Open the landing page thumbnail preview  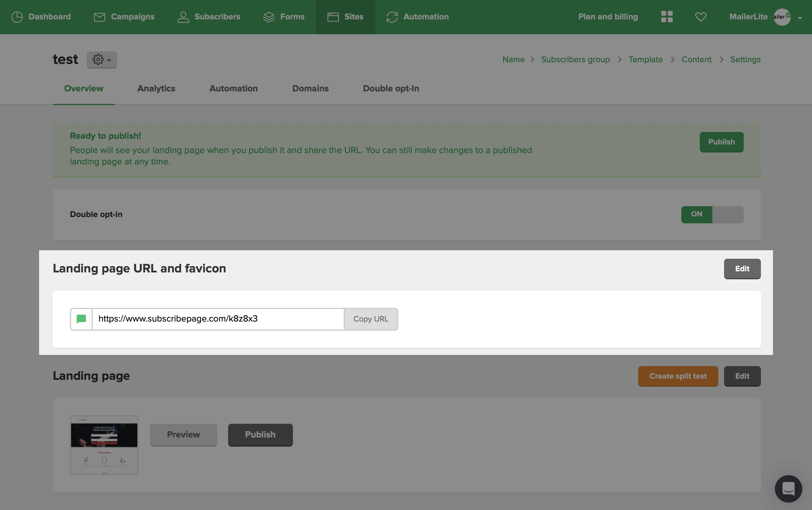point(104,445)
